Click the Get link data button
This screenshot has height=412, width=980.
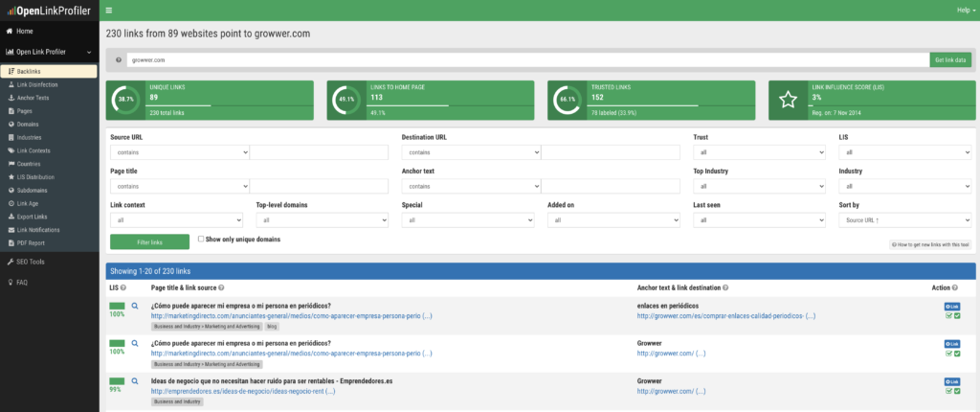950,60
